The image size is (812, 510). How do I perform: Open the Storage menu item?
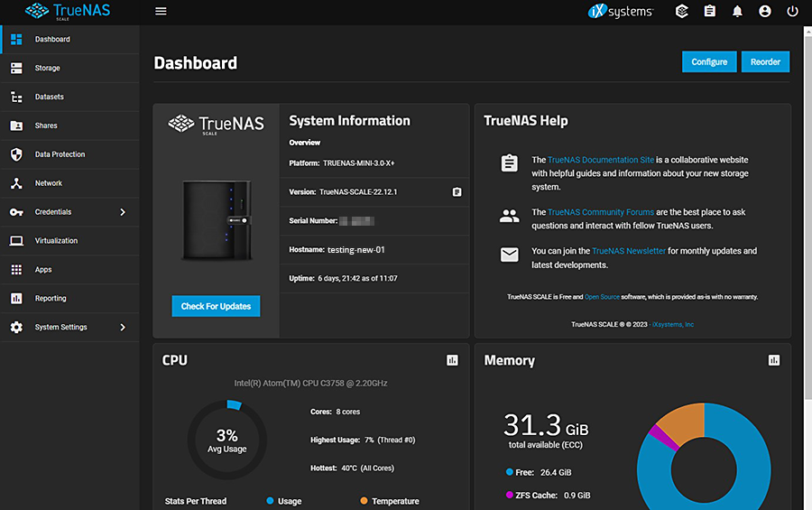[x=69, y=68]
